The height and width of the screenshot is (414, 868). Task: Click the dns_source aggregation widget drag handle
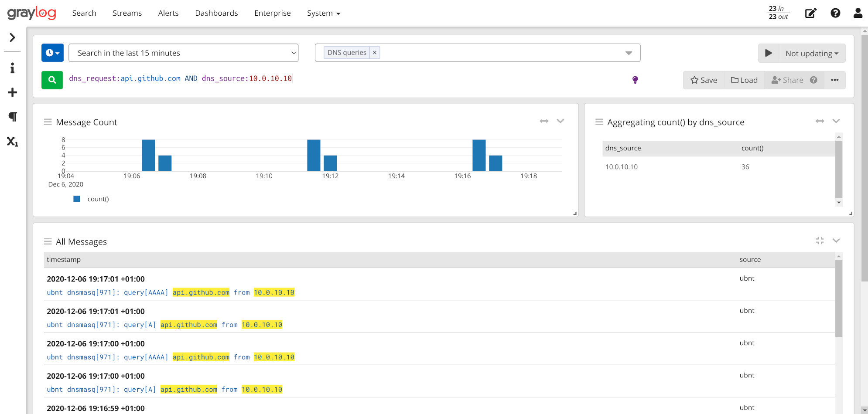(x=599, y=122)
